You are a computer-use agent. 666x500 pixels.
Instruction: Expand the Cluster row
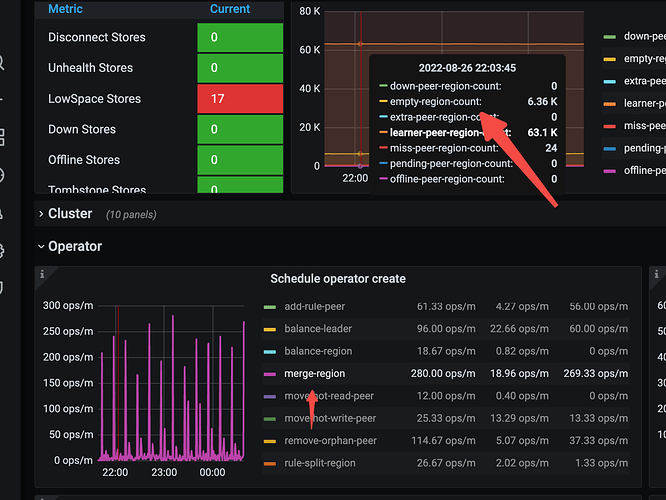[x=70, y=214]
